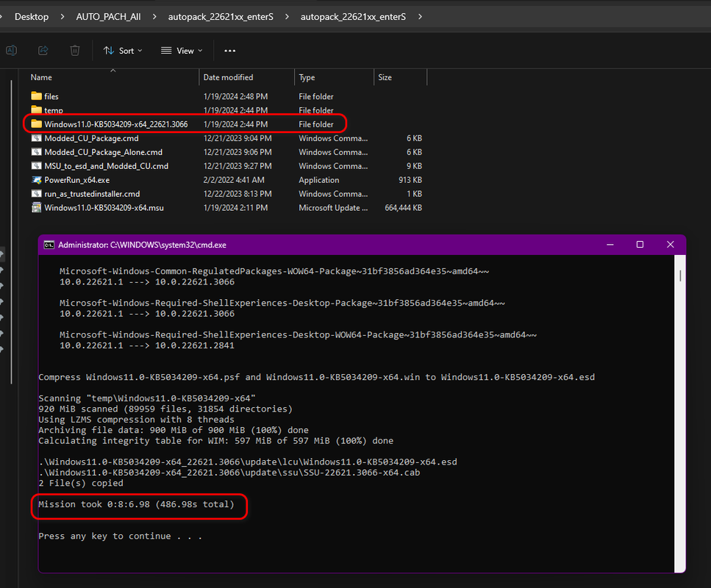Expand the final breadcrumb chevron
The height and width of the screenshot is (588, 711).
tap(420, 17)
